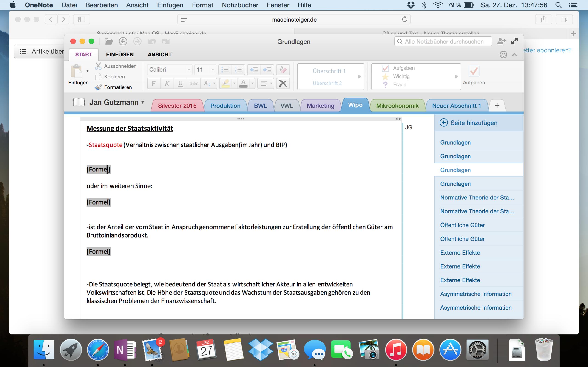Toggle strikethrough abc formatting
The height and width of the screenshot is (367, 588).
194,84
